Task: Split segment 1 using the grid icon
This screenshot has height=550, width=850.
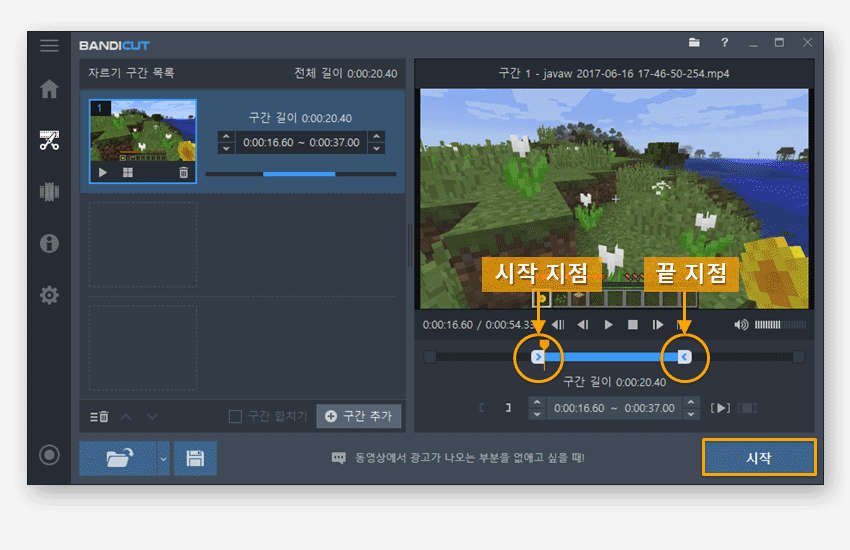Action: [x=128, y=172]
